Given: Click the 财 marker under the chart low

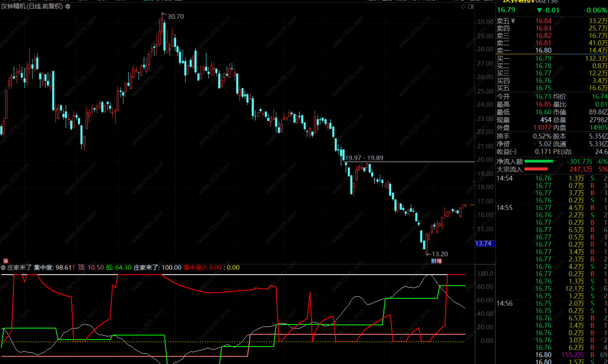Looking at the screenshot, I should click(x=434, y=261).
